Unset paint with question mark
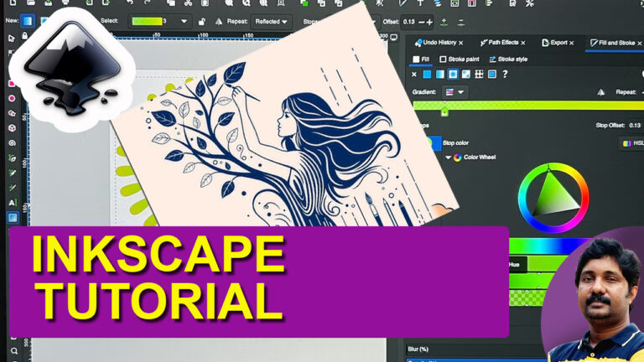 tap(505, 75)
